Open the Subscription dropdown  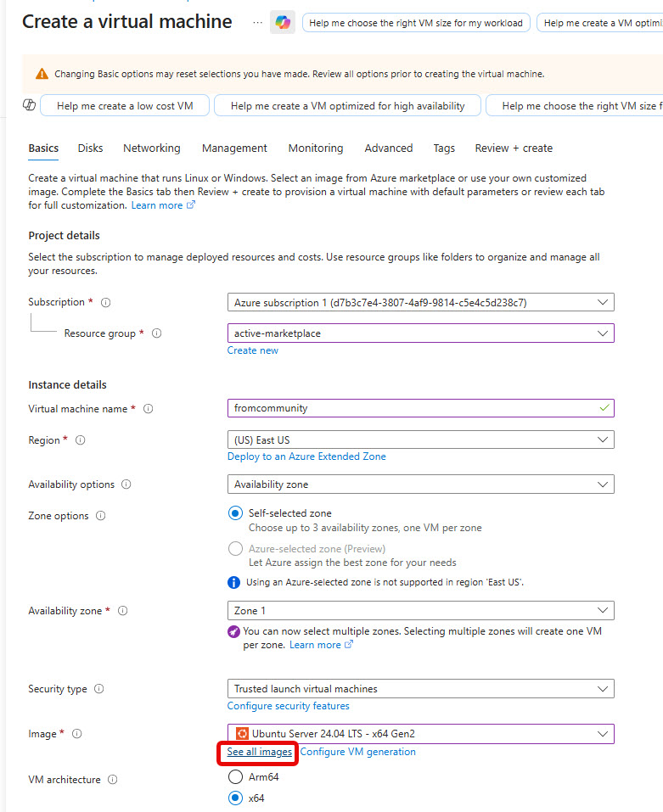tap(420, 302)
